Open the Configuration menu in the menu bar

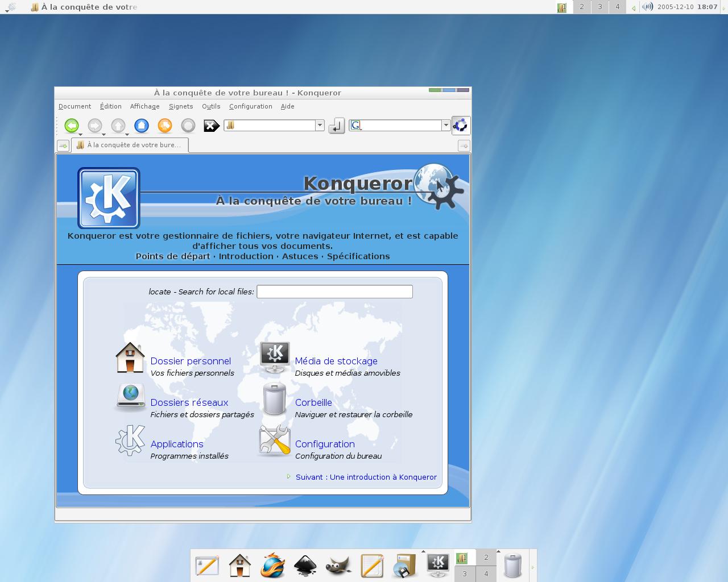click(251, 106)
